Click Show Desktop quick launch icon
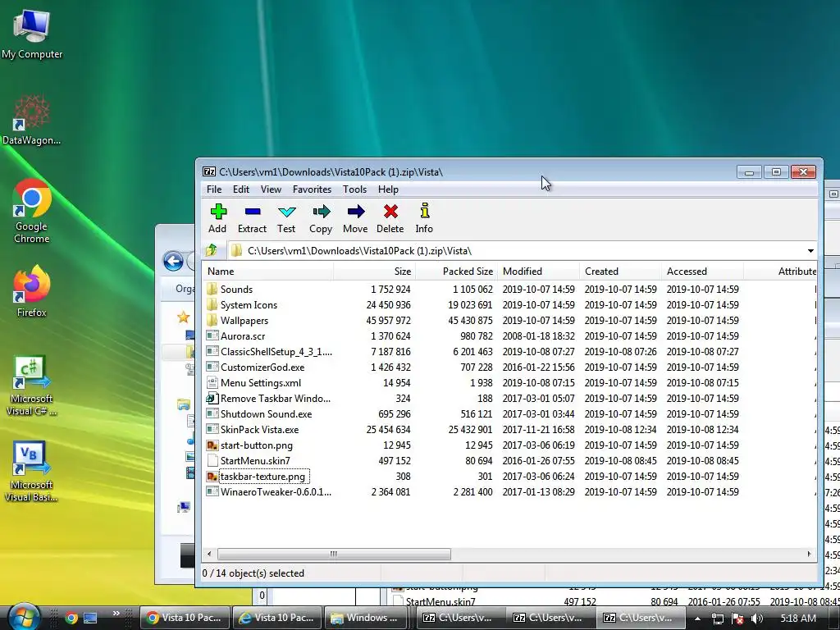Viewport: 840px width, 630px height. (x=90, y=619)
